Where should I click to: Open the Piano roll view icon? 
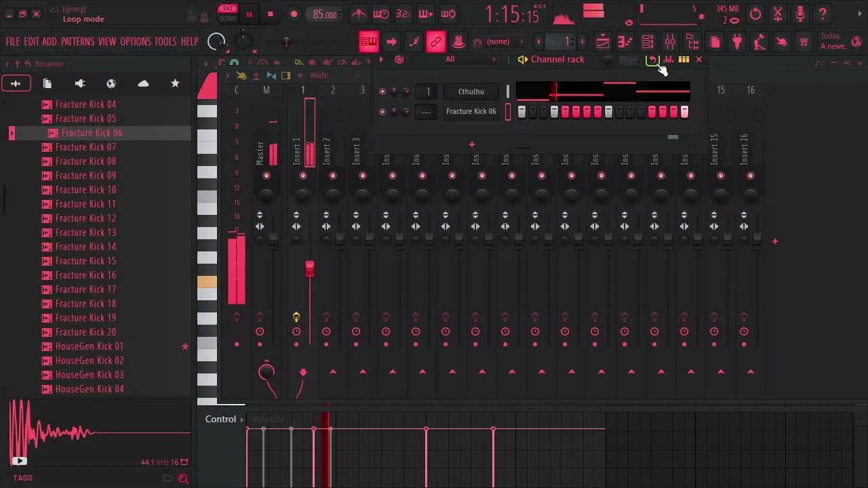[x=625, y=41]
